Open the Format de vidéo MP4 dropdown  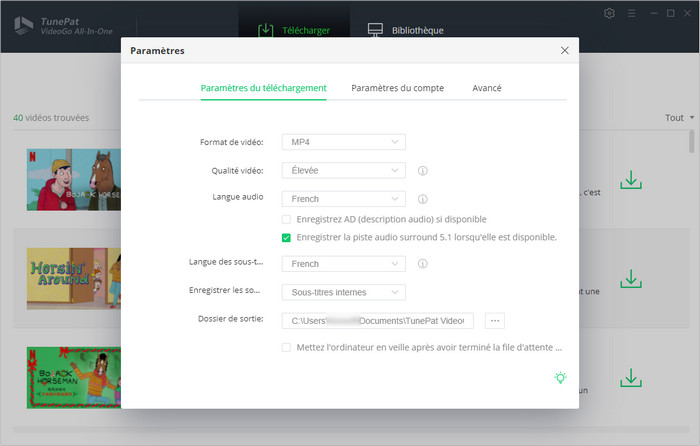pos(343,142)
